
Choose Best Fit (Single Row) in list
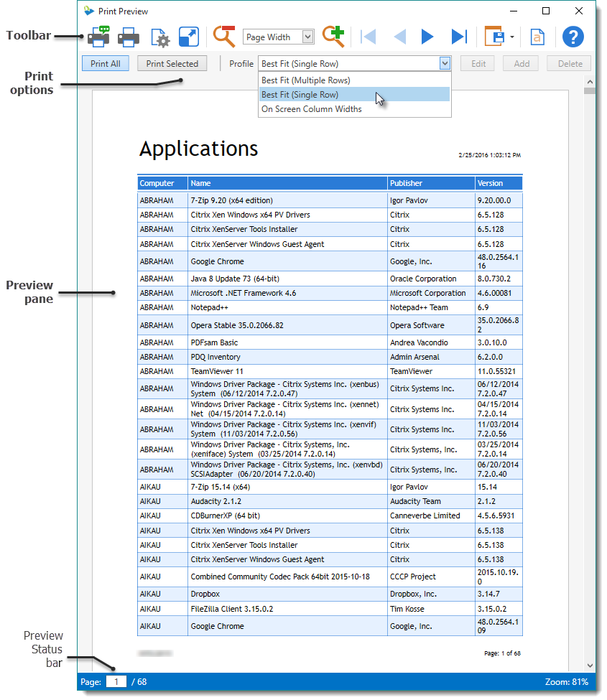[355, 95]
